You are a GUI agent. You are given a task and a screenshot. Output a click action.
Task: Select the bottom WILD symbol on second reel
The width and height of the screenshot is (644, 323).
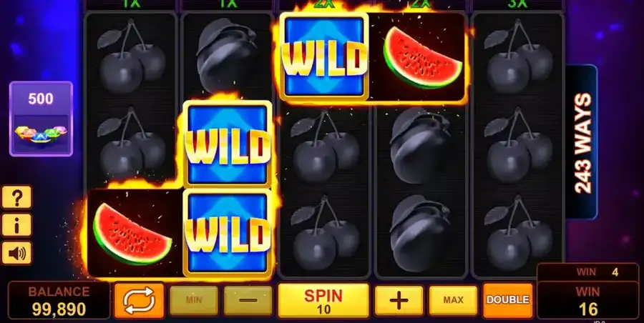(228, 233)
